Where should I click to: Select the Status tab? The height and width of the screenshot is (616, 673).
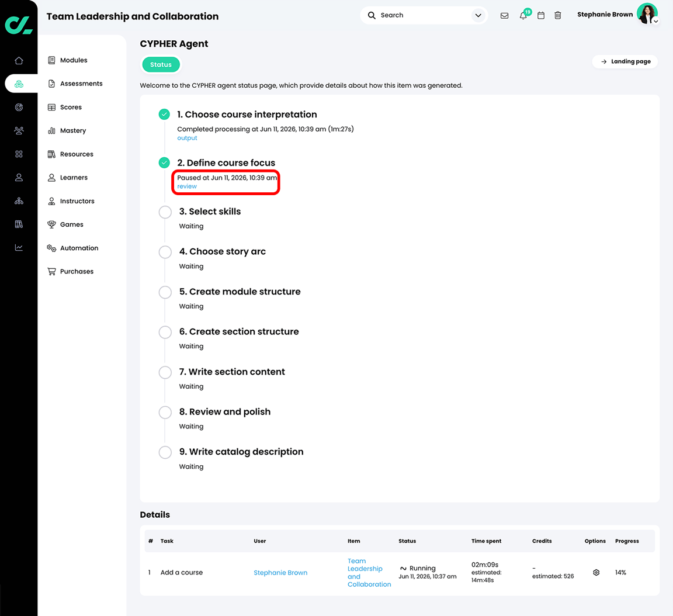161,65
